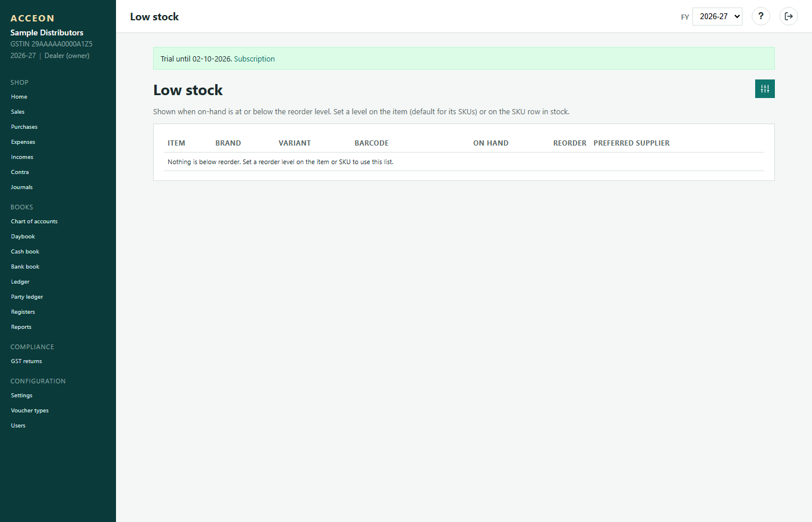Go to Registers
The width and height of the screenshot is (812, 522).
[23, 312]
